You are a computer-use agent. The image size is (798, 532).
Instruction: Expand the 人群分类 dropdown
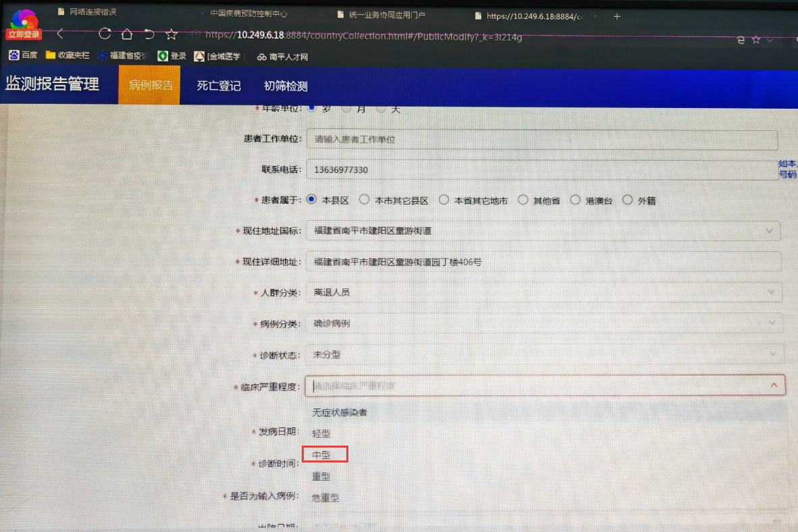pos(771,292)
